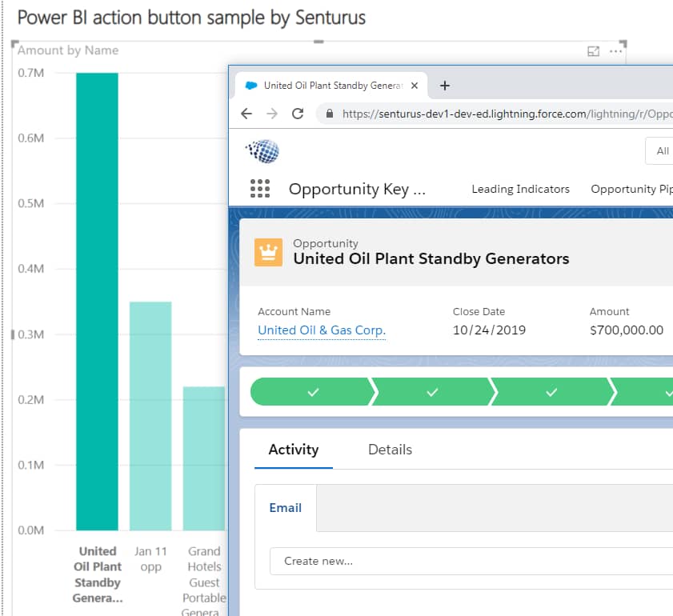Switch to the Details tab
This screenshot has width=673, height=616.
[x=390, y=450]
